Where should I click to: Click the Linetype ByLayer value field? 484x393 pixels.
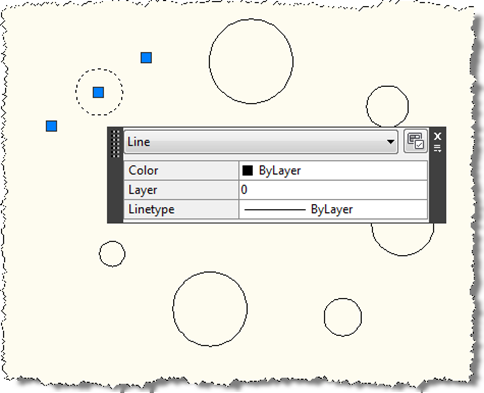(x=333, y=209)
